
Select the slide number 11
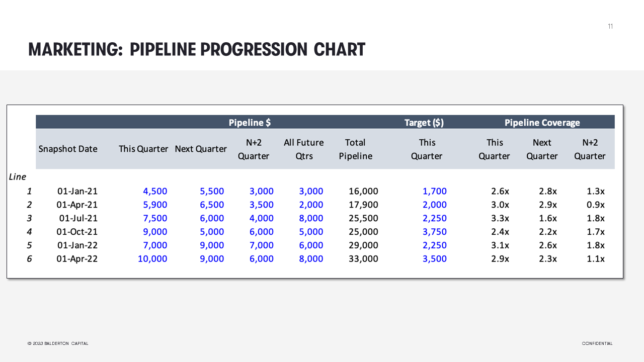tap(610, 26)
